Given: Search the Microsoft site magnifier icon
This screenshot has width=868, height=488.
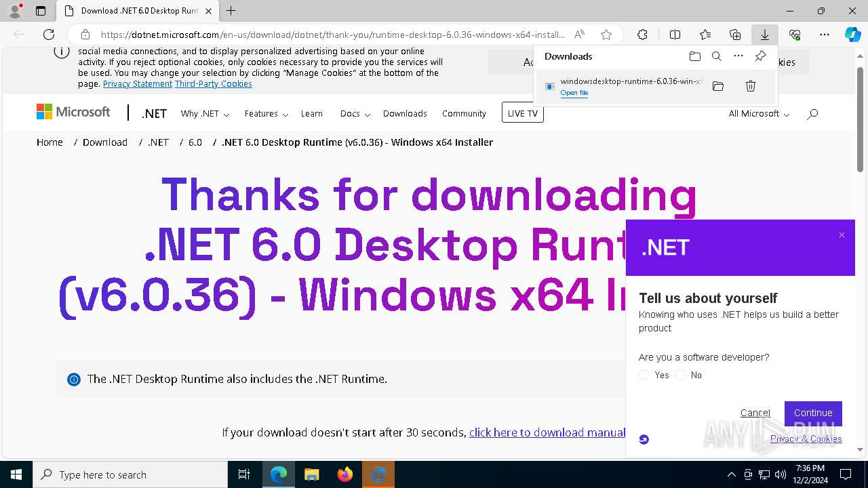Looking at the screenshot, I should click(812, 114).
